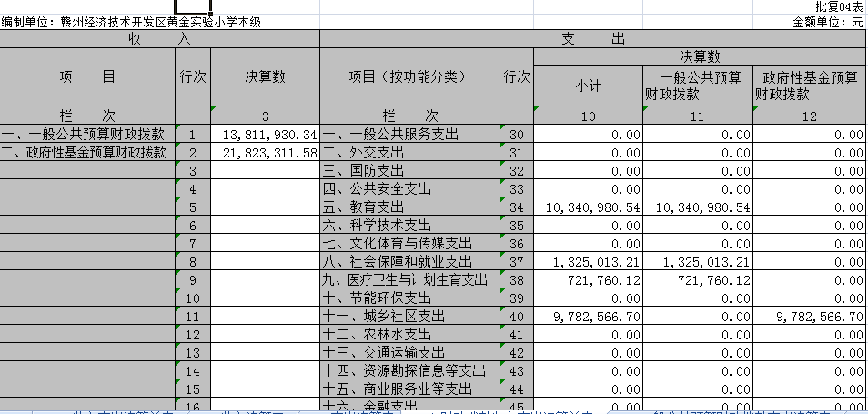Viewport: 868px width, 414px height.
Task: Click 一般公共预算 value 1,325,013.21 in row 37
Action: tap(698, 261)
